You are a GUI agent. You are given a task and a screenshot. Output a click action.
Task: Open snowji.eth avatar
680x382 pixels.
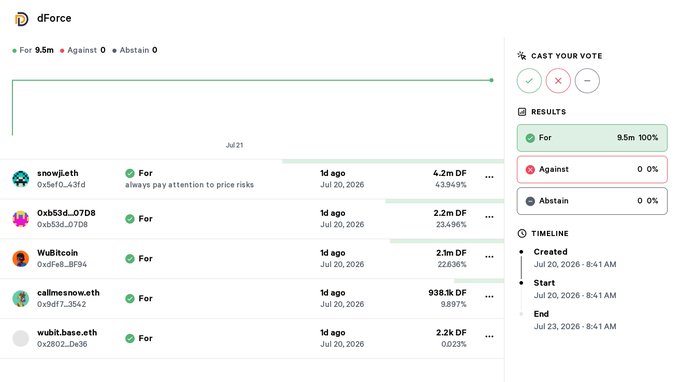click(x=20, y=179)
